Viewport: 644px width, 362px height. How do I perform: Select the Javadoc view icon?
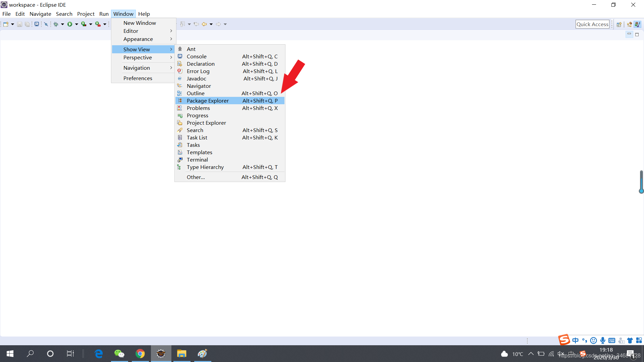pos(179,78)
